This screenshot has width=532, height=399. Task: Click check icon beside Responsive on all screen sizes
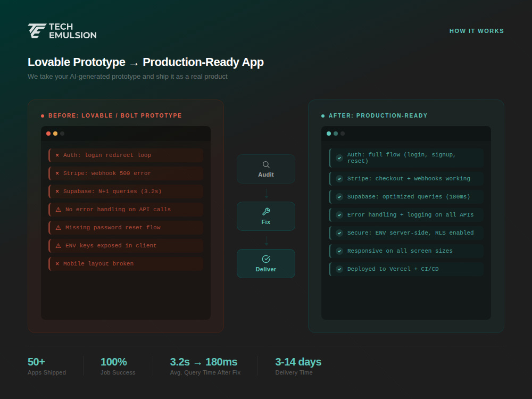click(x=339, y=251)
